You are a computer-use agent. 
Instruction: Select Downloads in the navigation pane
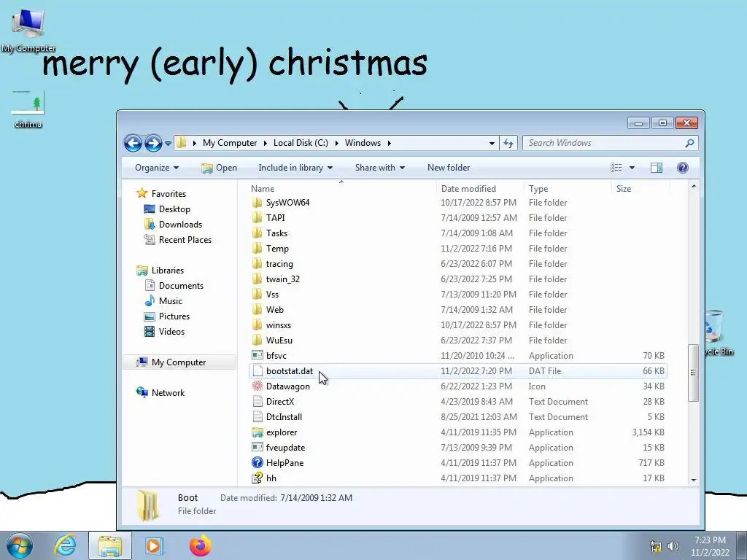173,225
